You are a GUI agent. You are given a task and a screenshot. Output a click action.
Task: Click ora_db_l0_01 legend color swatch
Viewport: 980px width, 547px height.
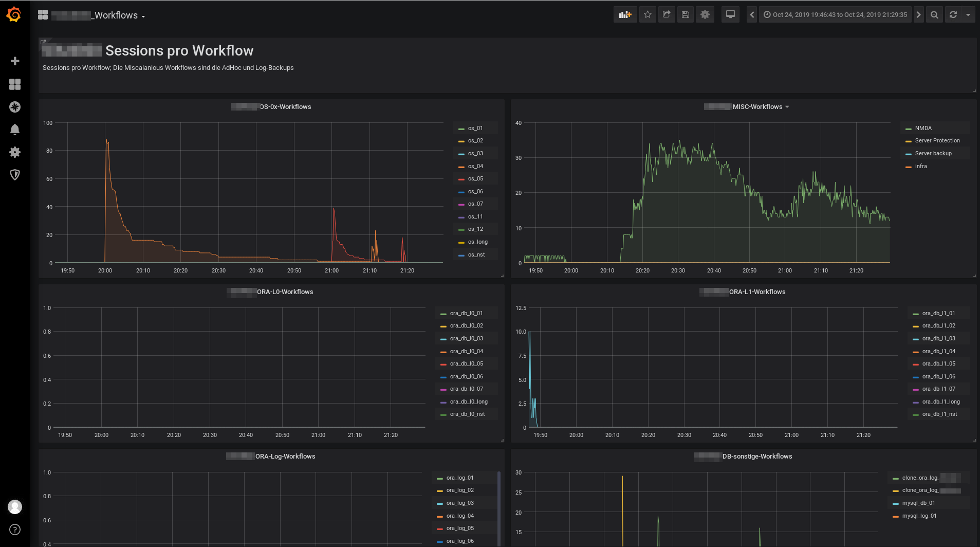tap(443, 314)
